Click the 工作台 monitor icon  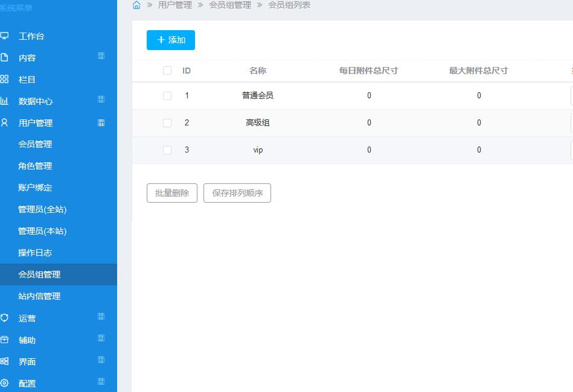[5, 36]
